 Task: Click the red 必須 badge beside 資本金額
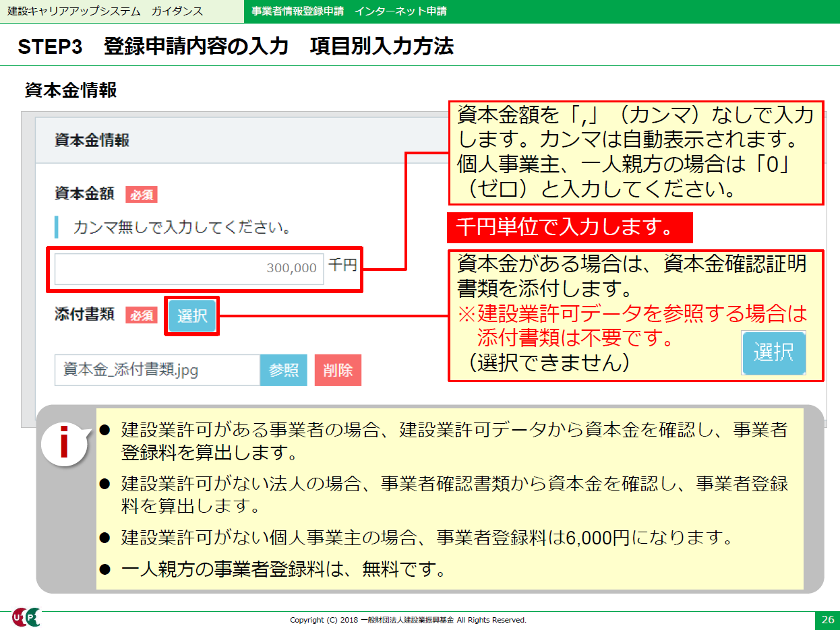[141, 195]
